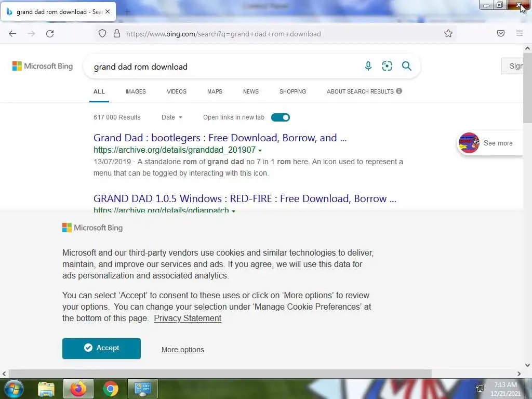Switch to the SHOPPING tab
Image resolution: width=532 pixels, height=399 pixels.
[x=292, y=91]
